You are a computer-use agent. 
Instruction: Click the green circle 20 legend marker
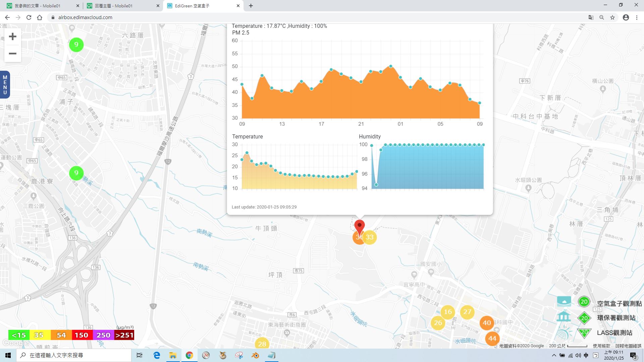pyautogui.click(x=584, y=302)
